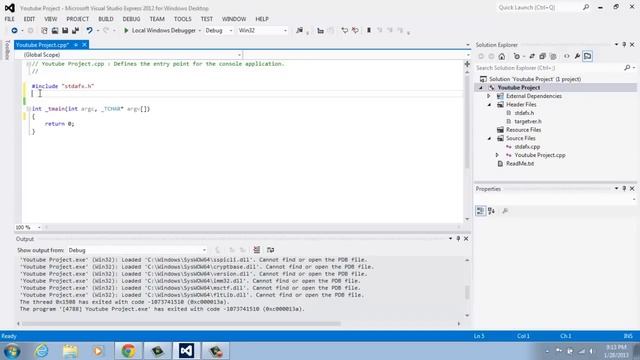Toggle the bookmark toolbar icon
Screen dimensions: 640x360
tap(369, 31)
